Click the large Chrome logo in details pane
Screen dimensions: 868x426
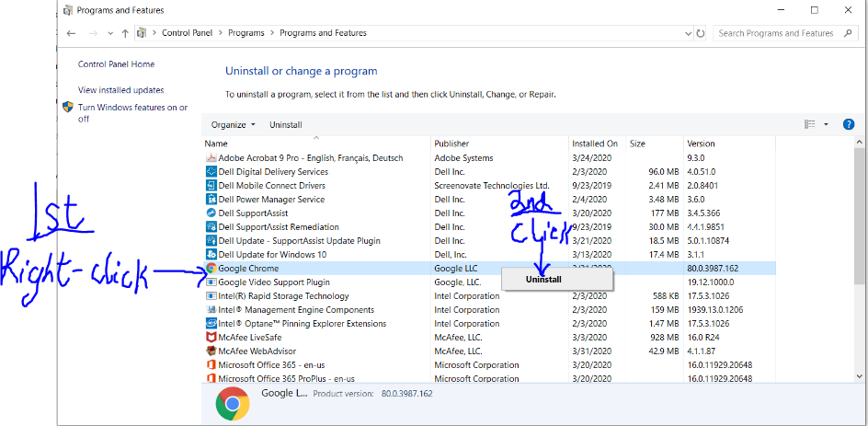(x=233, y=404)
